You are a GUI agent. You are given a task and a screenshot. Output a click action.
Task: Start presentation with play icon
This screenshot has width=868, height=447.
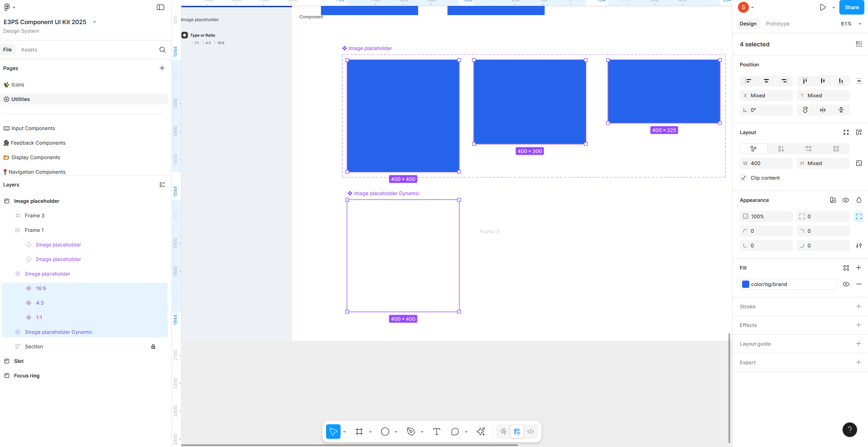[x=823, y=7]
